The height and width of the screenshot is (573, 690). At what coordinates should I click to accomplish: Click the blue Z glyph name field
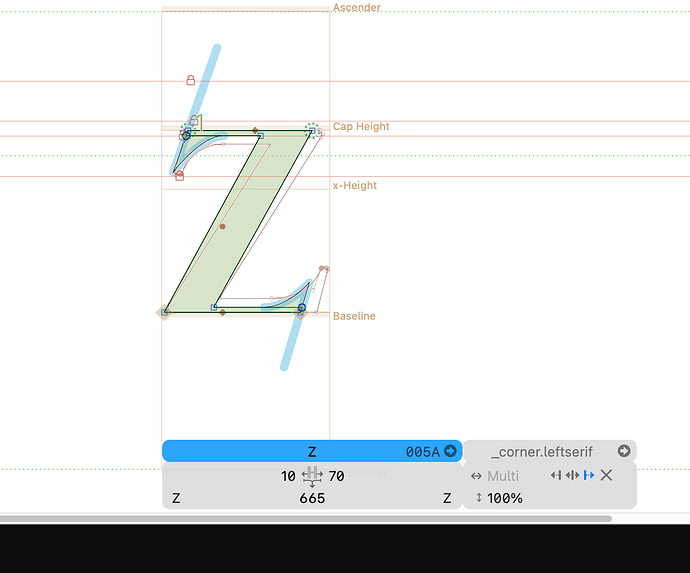312,452
